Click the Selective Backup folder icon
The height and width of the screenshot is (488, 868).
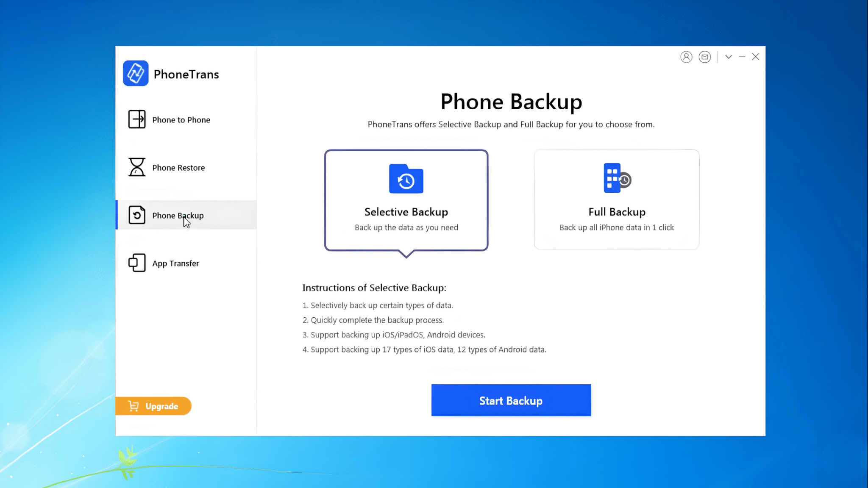[x=406, y=179]
